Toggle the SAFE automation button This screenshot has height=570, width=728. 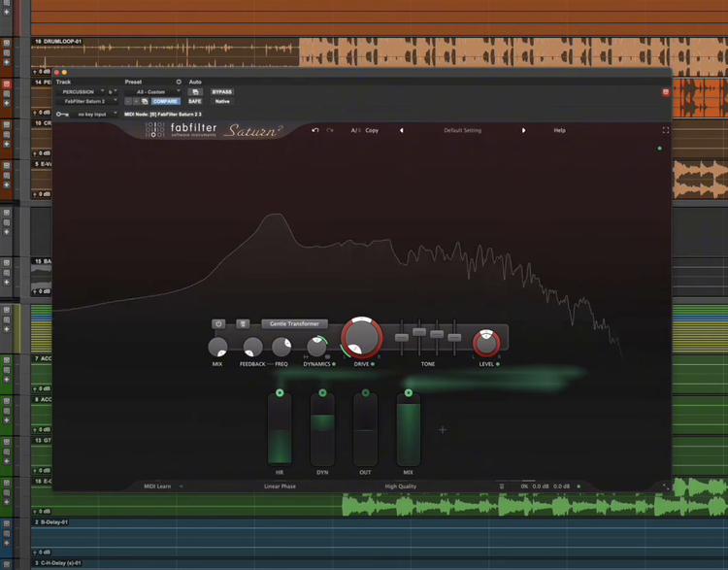(195, 101)
